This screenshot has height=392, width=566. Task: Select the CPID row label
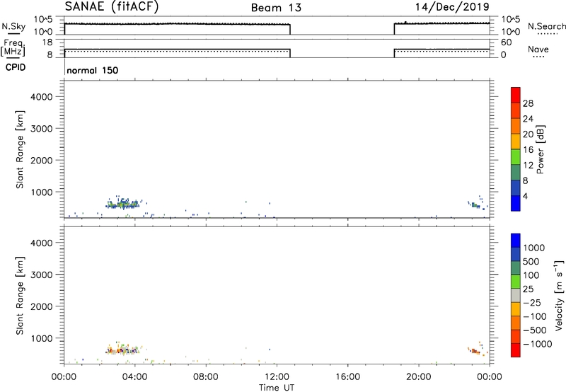point(16,67)
